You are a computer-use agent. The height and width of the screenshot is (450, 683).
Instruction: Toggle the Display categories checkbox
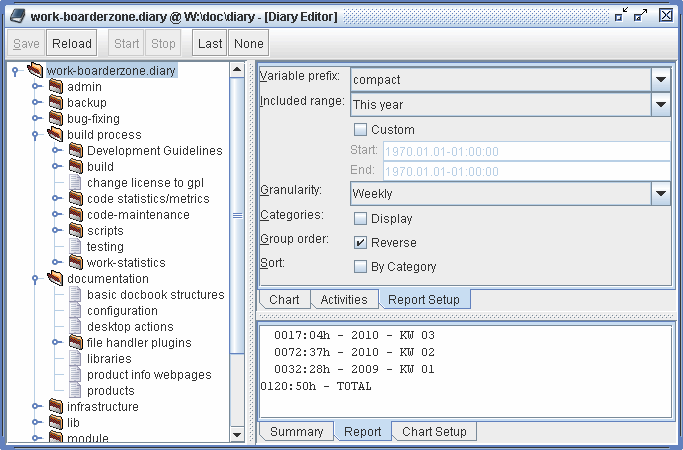(x=360, y=218)
